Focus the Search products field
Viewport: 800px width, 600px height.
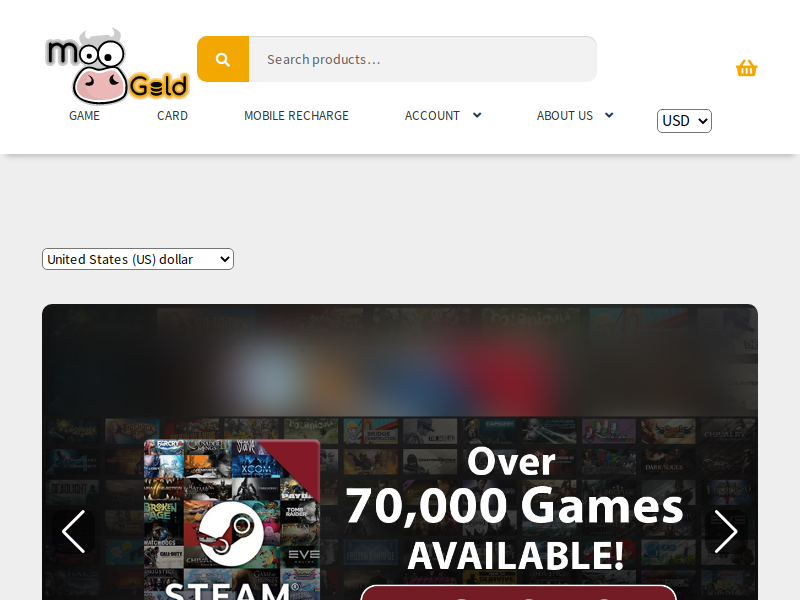tap(422, 59)
